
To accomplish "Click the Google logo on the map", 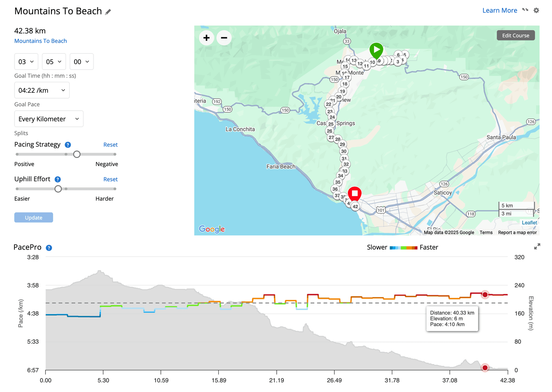I will [212, 229].
